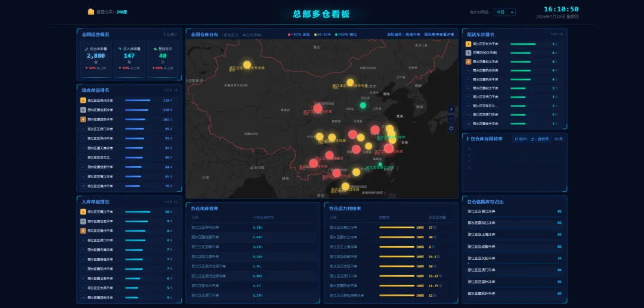Screen dimensions: 644x308
Task: Select rank 3 badge in 出库单量排名
Action: [x=83, y=119]
